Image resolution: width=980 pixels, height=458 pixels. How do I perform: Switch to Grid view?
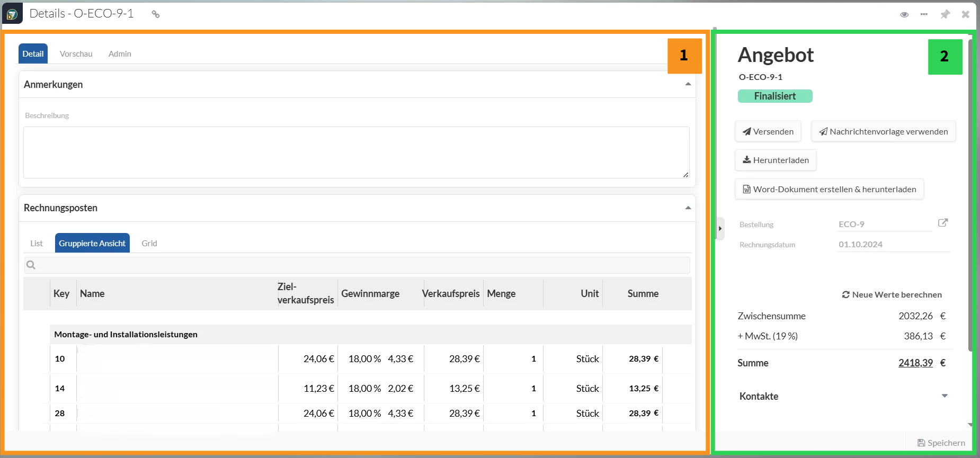click(149, 244)
